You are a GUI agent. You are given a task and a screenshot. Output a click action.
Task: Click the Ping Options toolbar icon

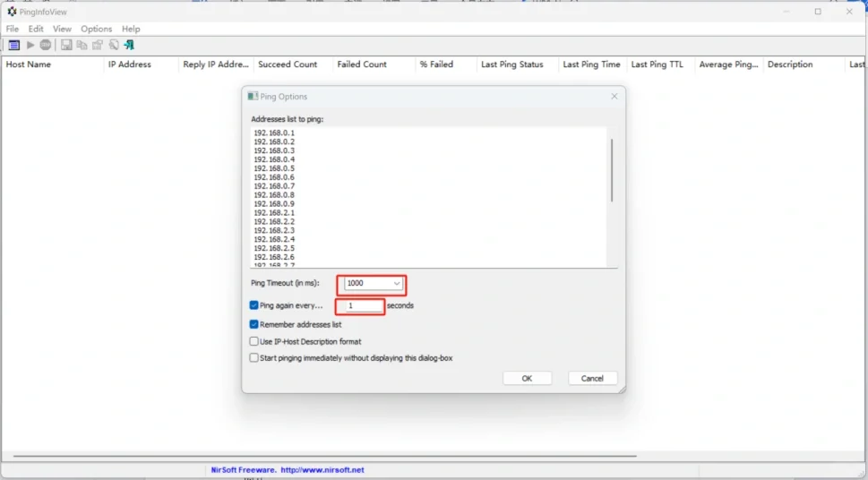tap(13, 45)
